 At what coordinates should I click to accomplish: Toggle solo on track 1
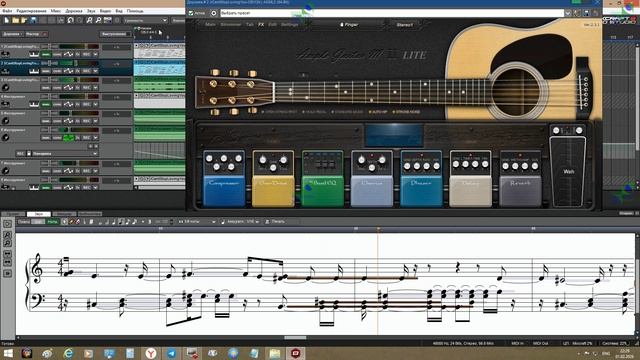[57, 54]
